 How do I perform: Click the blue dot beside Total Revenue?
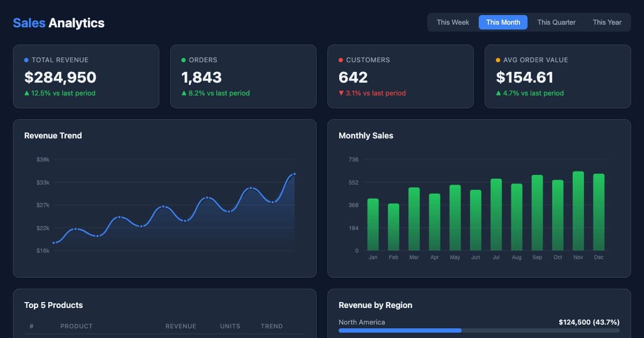(x=26, y=60)
